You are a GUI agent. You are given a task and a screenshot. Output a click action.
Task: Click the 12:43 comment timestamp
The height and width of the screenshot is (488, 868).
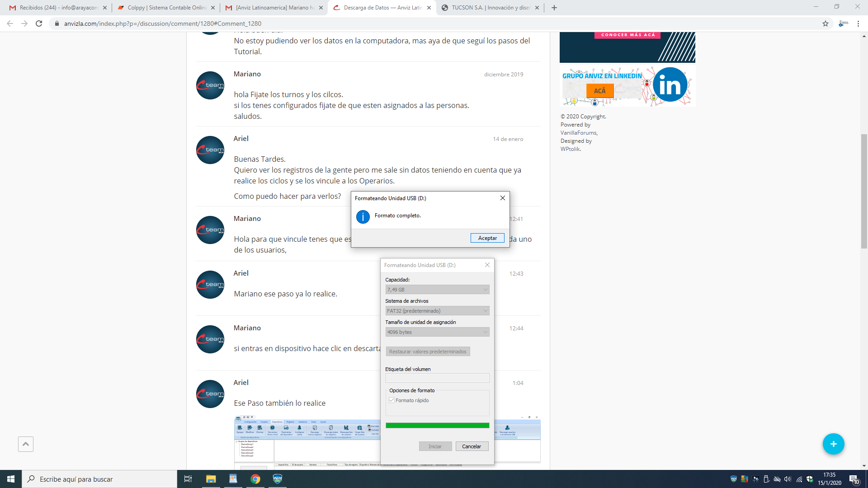coord(516,274)
